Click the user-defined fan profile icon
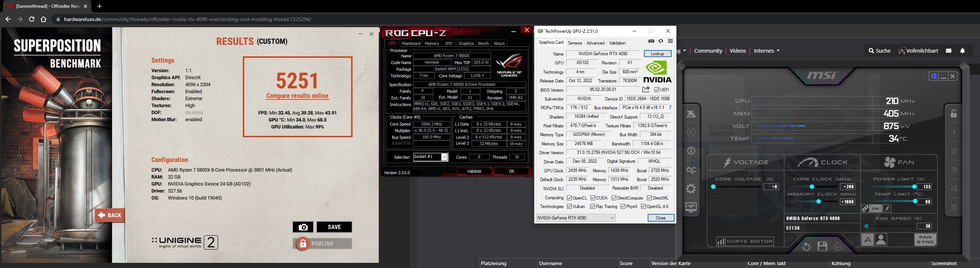 tap(881, 240)
